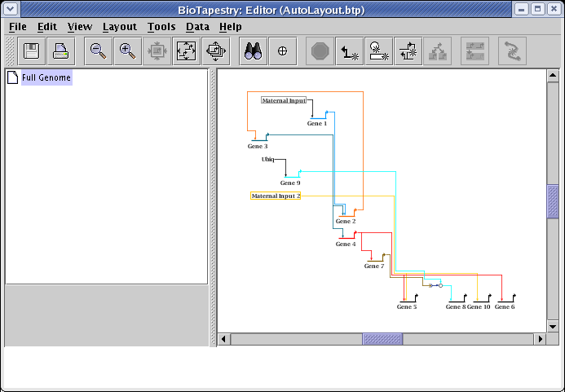Click the Gene 4 label
Image resolution: width=565 pixels, height=392 pixels.
(x=346, y=244)
